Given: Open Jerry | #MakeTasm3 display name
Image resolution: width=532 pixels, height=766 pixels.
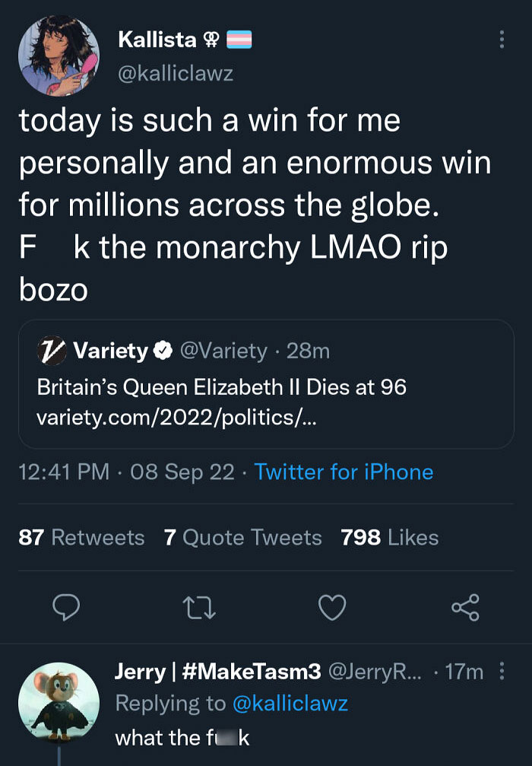Looking at the screenshot, I should 218,672.
